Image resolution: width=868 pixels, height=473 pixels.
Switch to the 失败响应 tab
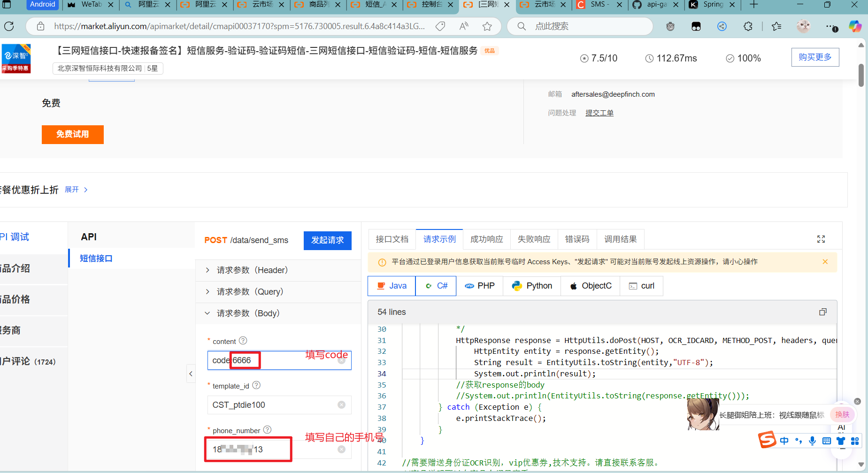point(534,239)
